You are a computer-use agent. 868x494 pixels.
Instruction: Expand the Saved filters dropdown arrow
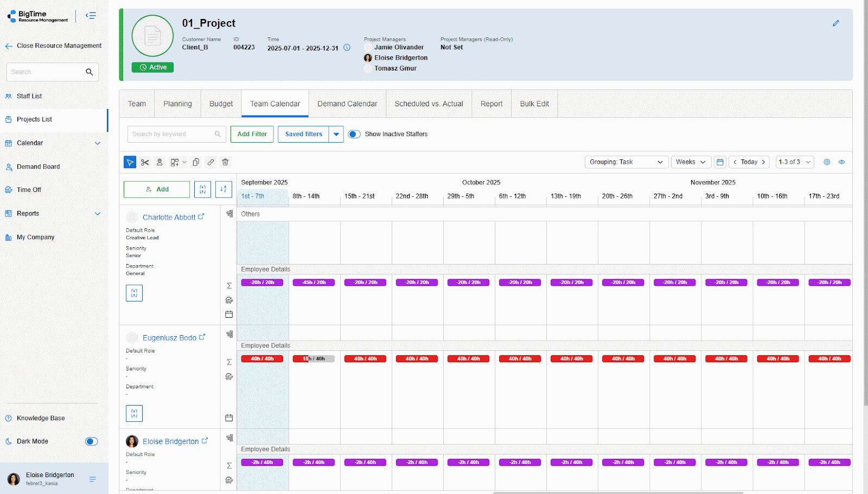[336, 134]
